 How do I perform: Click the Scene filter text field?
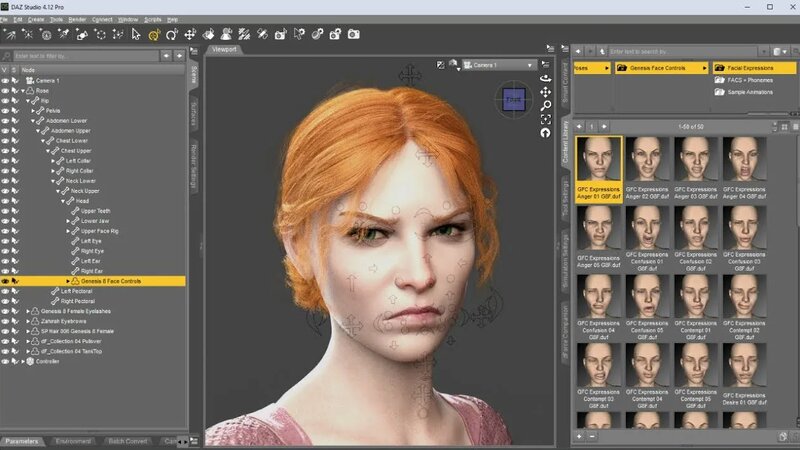coord(86,56)
